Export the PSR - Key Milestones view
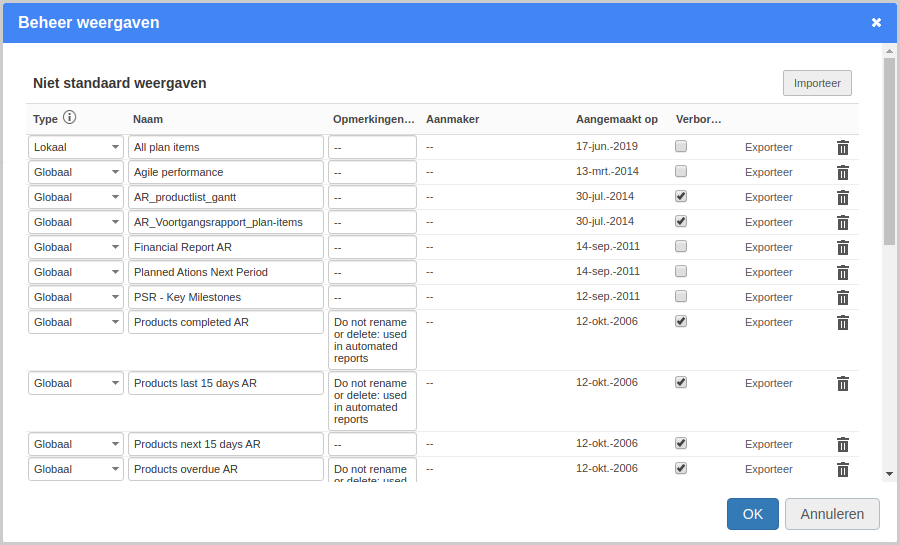 coord(769,297)
